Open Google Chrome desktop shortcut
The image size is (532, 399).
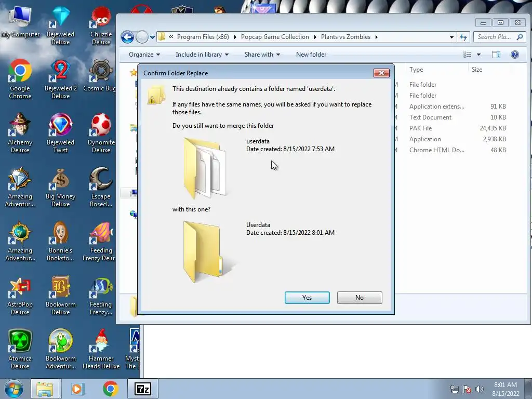(20, 79)
